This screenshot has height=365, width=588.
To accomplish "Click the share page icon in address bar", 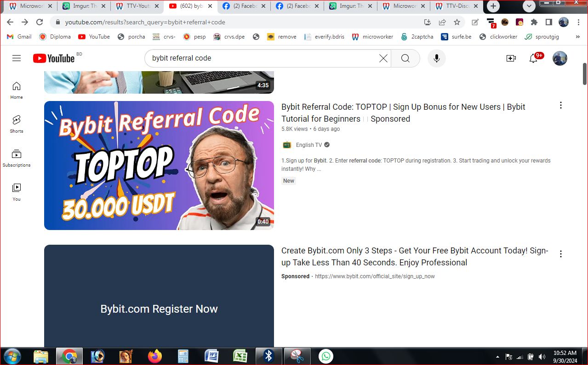I will pyautogui.click(x=442, y=22).
